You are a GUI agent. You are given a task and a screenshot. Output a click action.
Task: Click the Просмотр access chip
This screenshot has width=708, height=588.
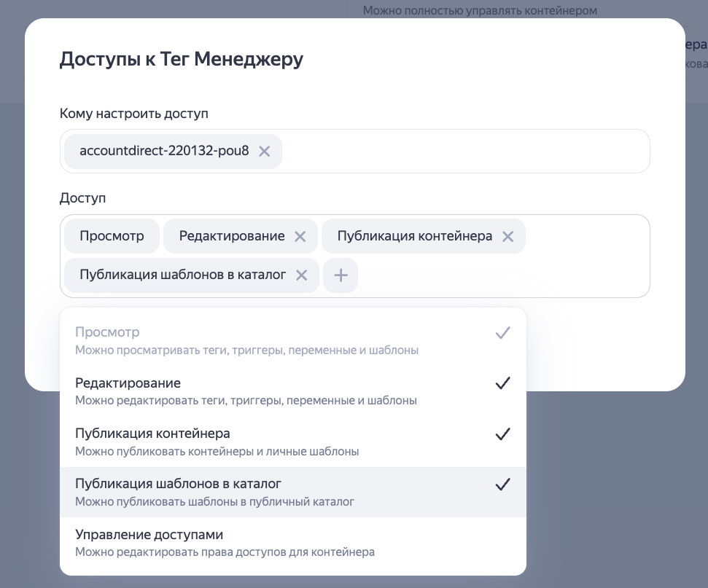click(x=111, y=236)
